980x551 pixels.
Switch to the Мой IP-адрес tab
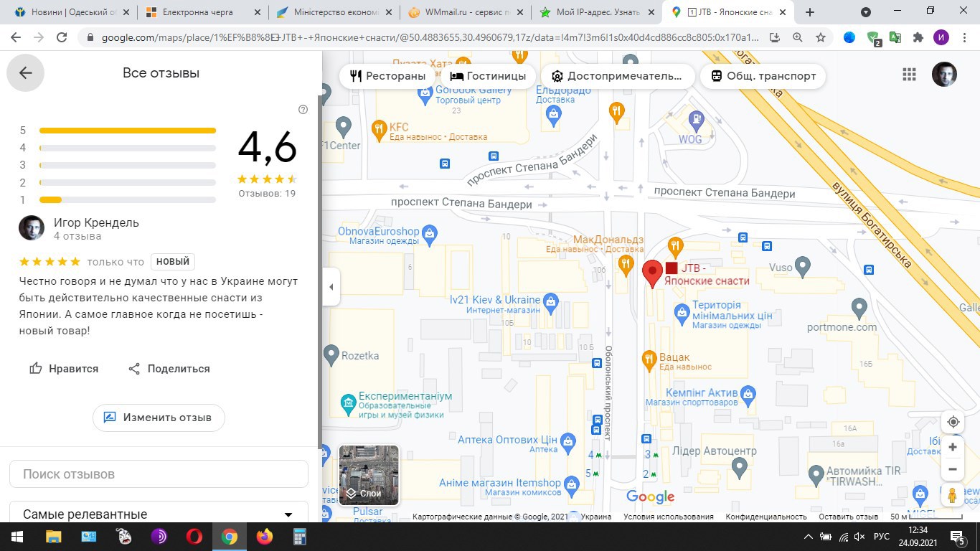point(597,12)
